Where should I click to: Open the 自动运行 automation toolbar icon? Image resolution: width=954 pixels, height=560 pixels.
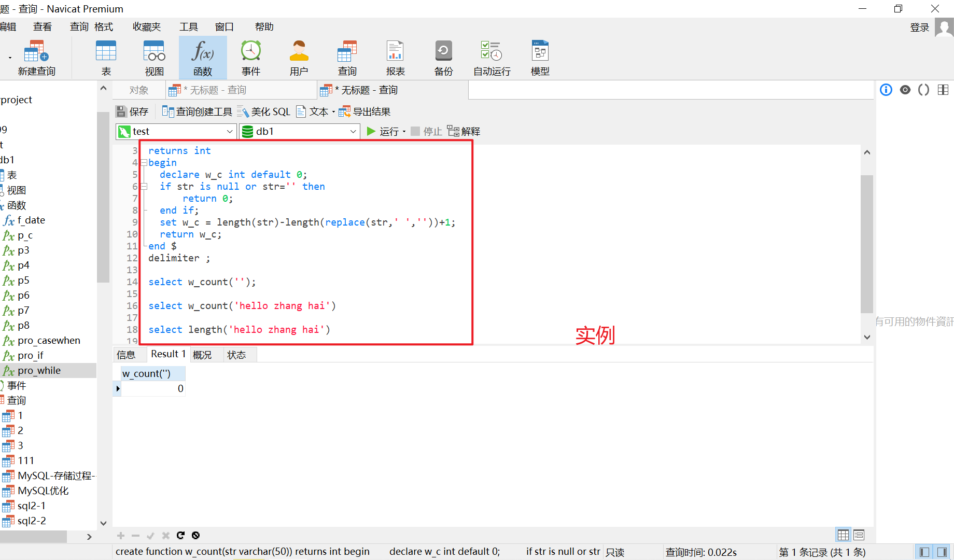(492, 58)
